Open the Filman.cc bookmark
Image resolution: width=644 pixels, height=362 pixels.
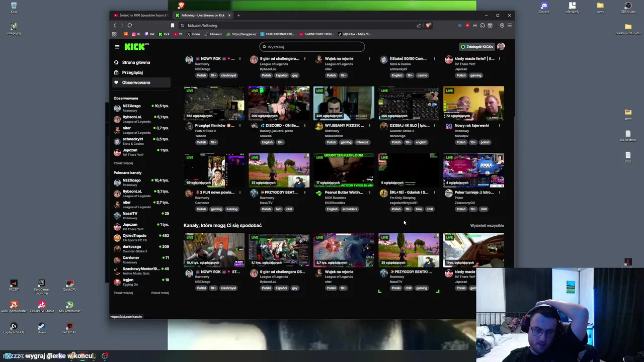(214, 34)
